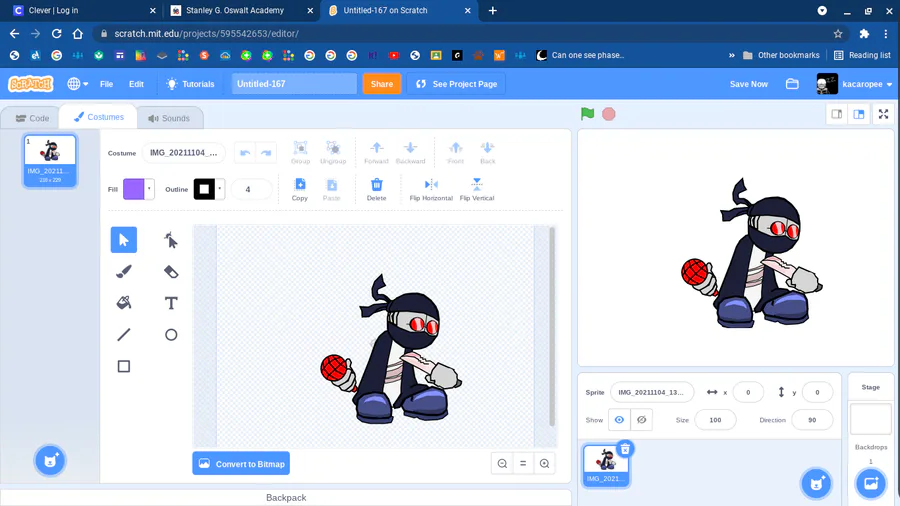This screenshot has width=900, height=506.
Task: Click the green flag to run
Action: click(x=587, y=114)
